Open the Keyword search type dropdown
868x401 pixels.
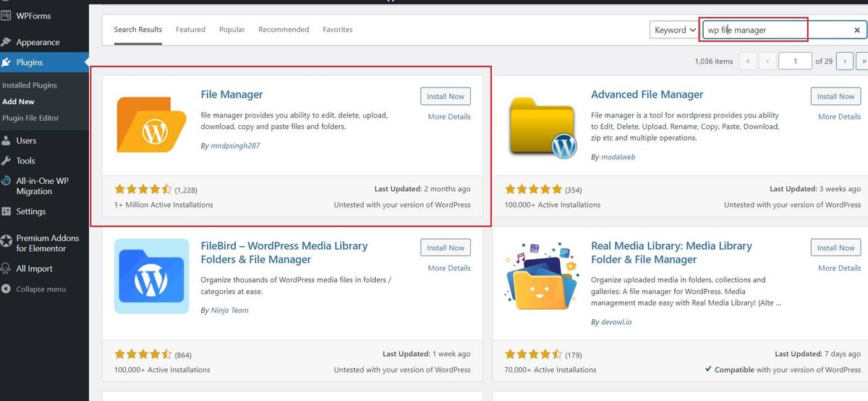[x=674, y=30]
